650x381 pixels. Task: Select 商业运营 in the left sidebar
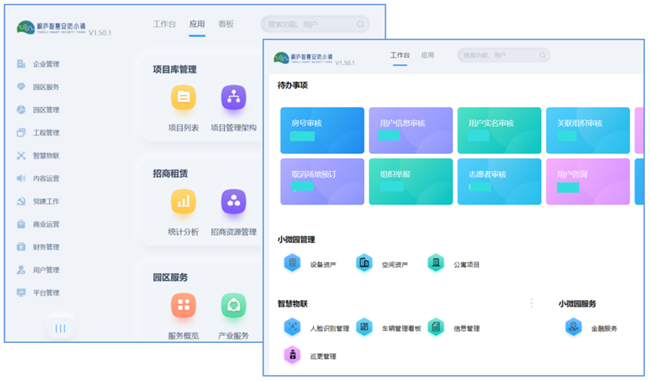click(x=38, y=224)
